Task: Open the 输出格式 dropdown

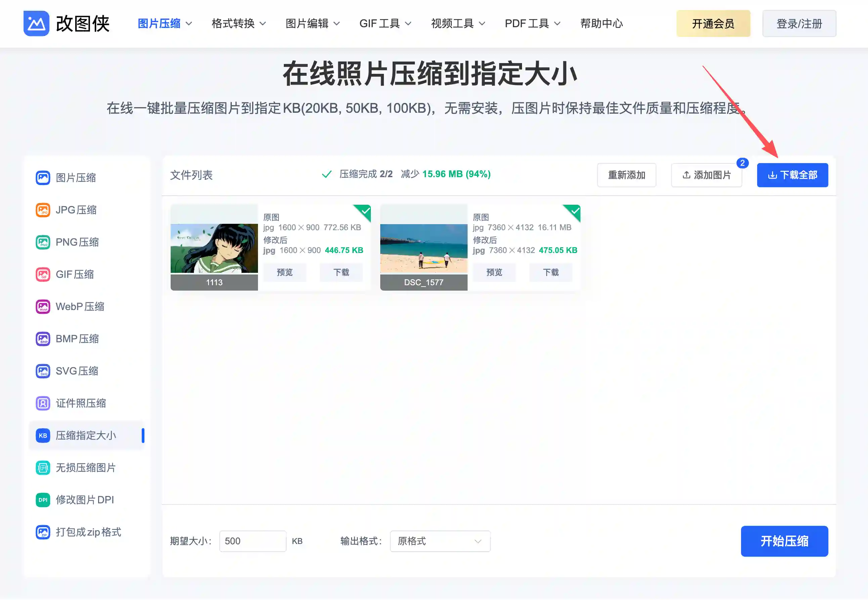Action: pyautogui.click(x=439, y=541)
